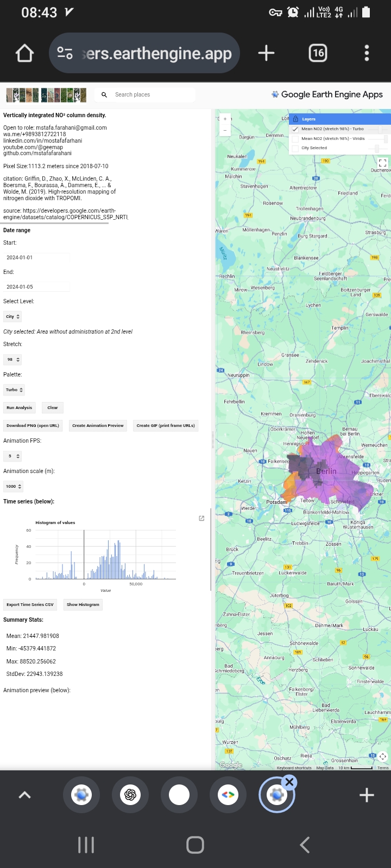Screen dimensions: 391x868
Task: Open histogram chart in new tab
Action: 201,519
